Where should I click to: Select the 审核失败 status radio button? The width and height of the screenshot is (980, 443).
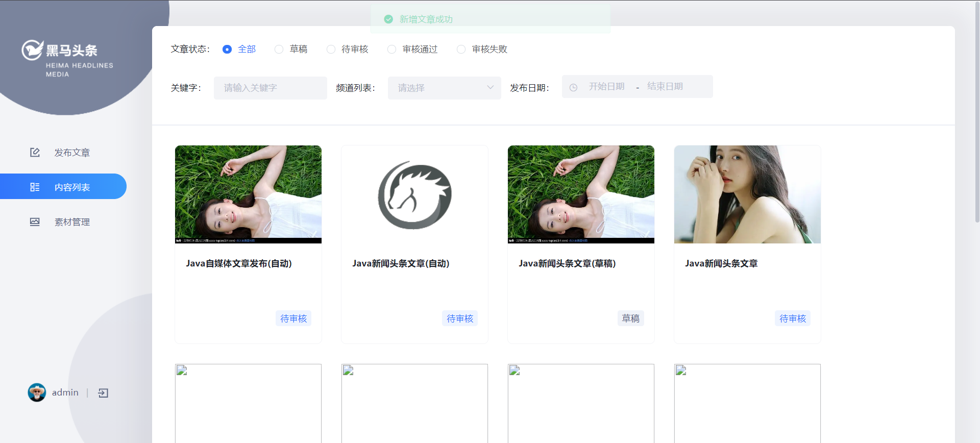461,49
